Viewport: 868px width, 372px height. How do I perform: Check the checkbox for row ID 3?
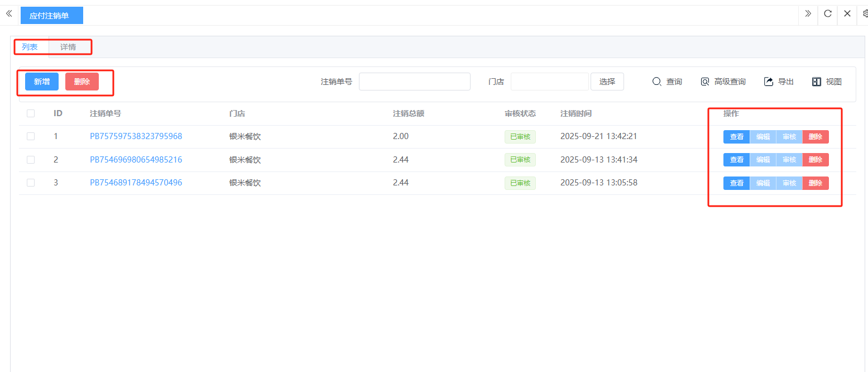click(31, 183)
